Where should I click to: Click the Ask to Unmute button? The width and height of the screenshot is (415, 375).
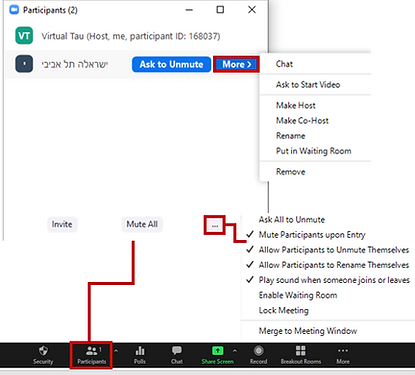point(171,64)
